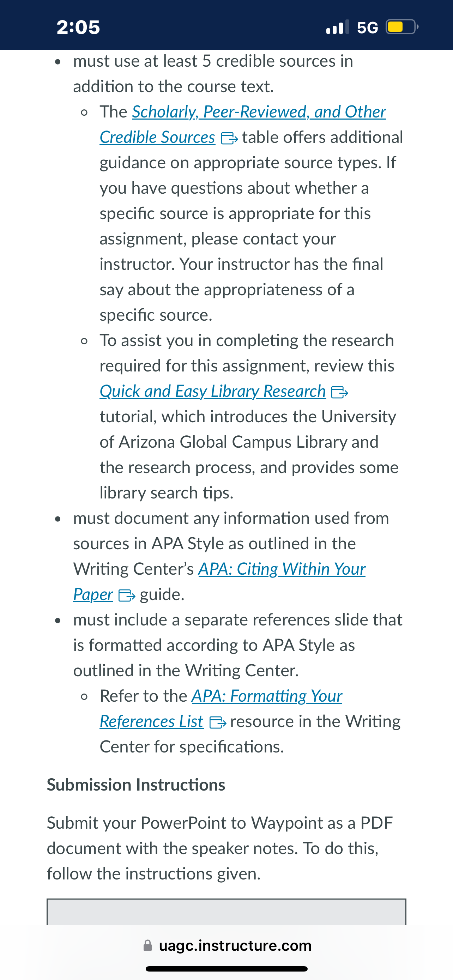Tap the cellular signal bars icon
The height and width of the screenshot is (980, 453).
[x=338, y=26]
